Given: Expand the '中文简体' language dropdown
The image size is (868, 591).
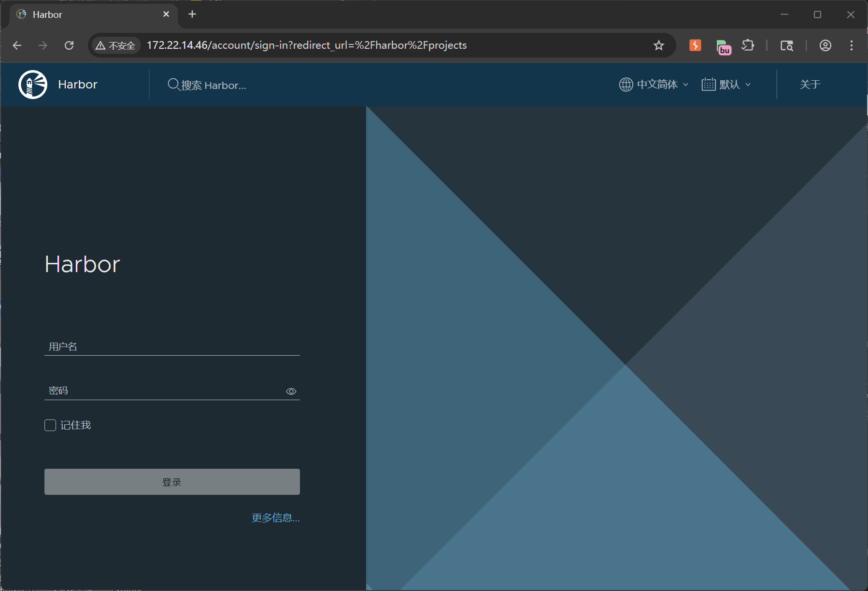Looking at the screenshot, I should coord(654,85).
